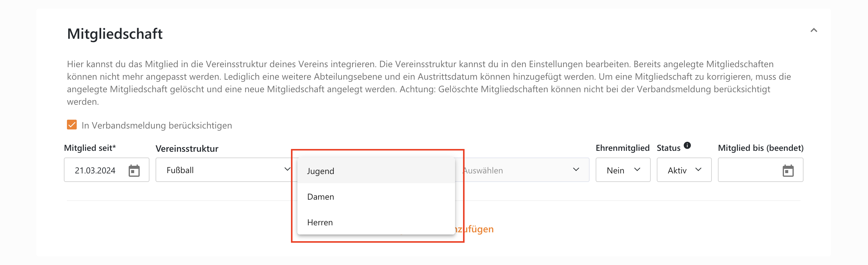
Task: Click the info icon next to Status
Action: click(x=687, y=145)
